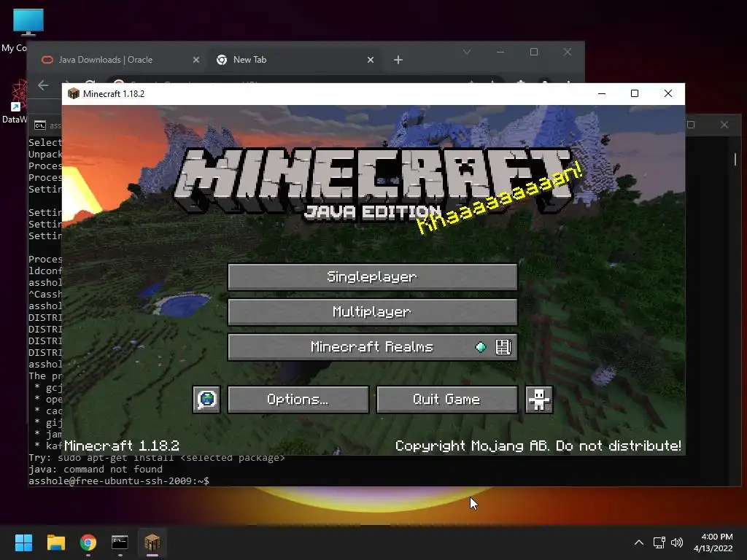747x560 pixels.
Task: Show hidden system tray icons
Action: pos(639,542)
